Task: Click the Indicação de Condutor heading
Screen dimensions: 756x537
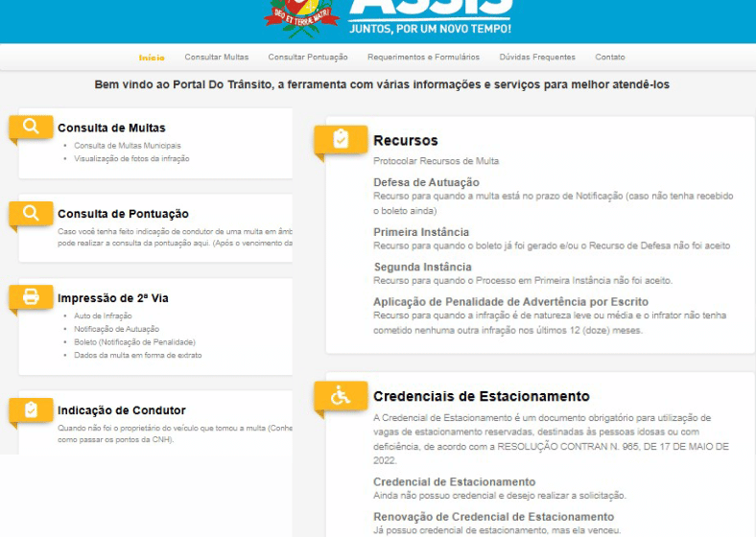Action: point(121,410)
